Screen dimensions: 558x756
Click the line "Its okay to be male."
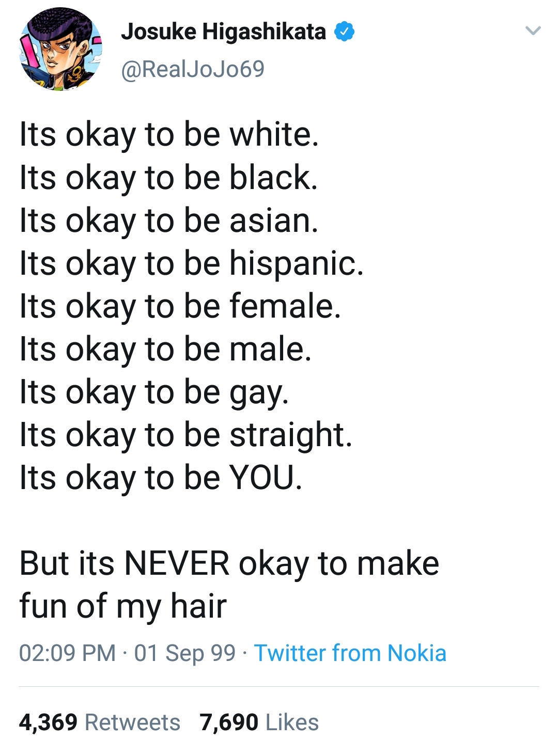[x=165, y=349]
